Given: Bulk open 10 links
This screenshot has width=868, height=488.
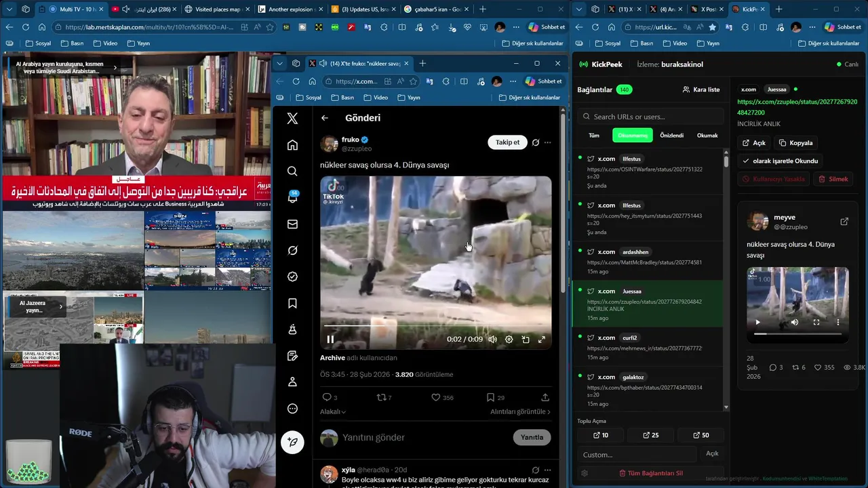Looking at the screenshot, I should point(601,435).
